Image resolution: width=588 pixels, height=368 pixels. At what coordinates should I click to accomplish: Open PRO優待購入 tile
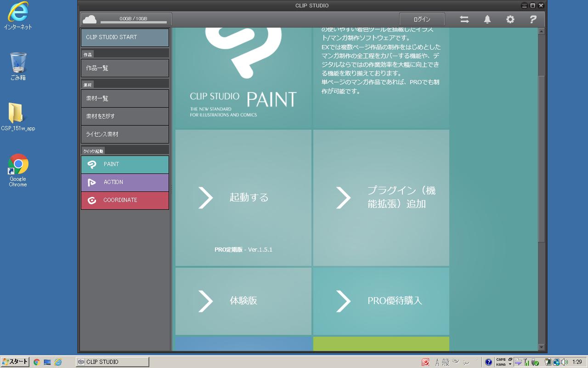(x=381, y=301)
